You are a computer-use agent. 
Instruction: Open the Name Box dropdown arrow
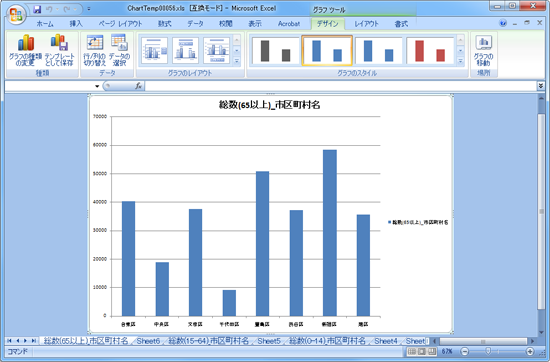click(97, 86)
